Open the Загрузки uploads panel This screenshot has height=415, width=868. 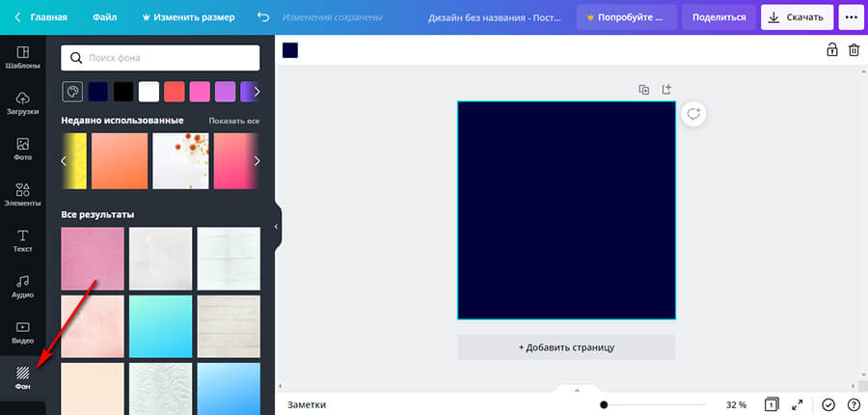[x=21, y=103]
